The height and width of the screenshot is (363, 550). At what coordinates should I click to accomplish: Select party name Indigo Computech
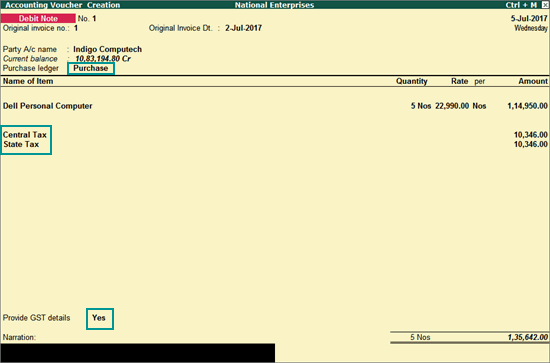(x=107, y=49)
